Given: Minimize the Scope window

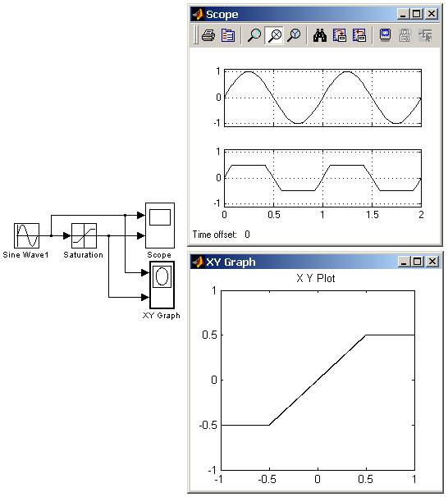Looking at the screenshot, I should (403, 14).
